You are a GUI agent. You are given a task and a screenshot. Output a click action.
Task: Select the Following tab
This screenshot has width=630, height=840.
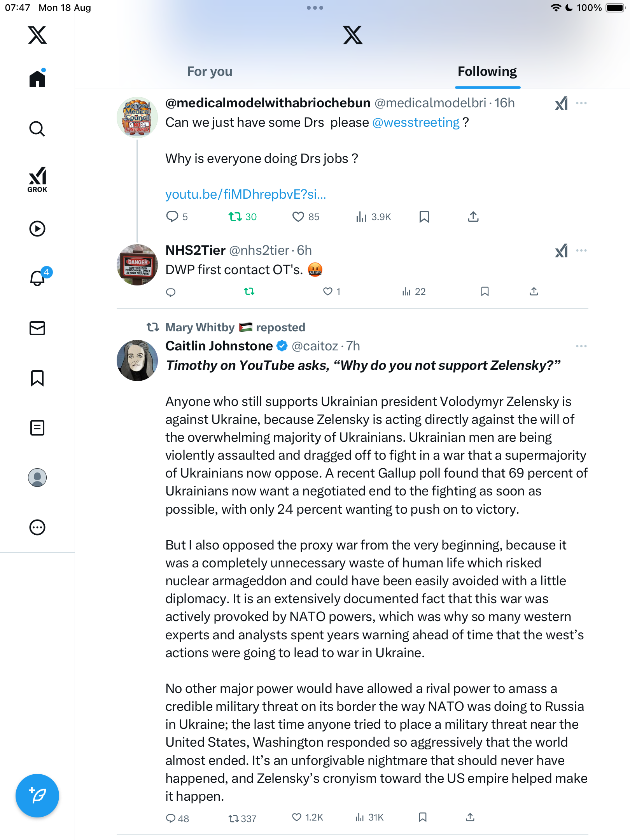[487, 72]
